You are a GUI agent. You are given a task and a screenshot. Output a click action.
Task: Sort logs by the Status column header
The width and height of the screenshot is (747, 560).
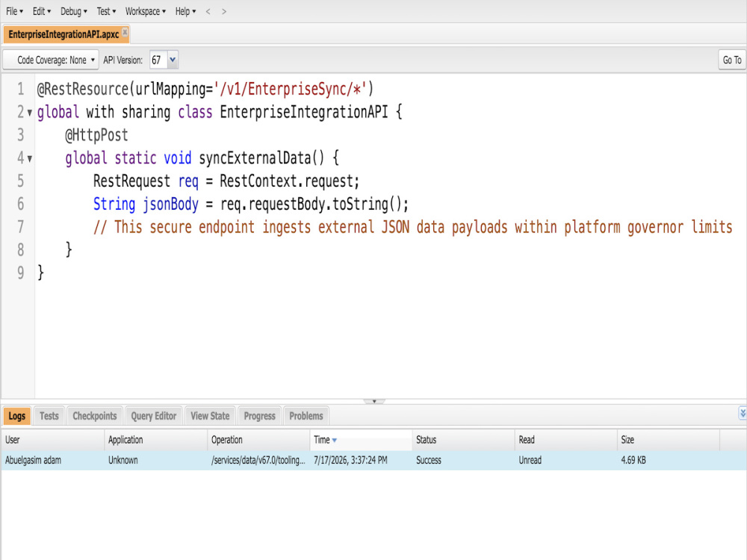coord(464,440)
